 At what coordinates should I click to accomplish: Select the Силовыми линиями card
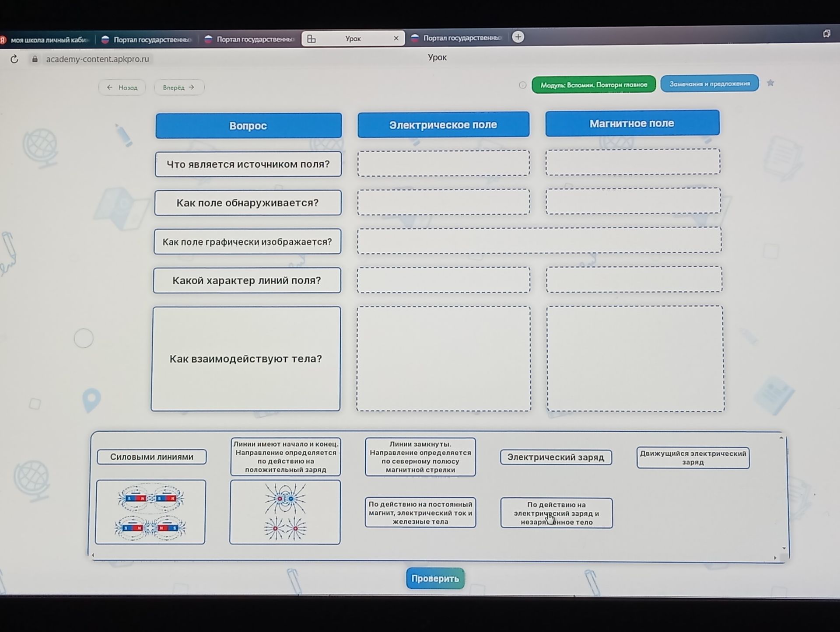(x=151, y=457)
